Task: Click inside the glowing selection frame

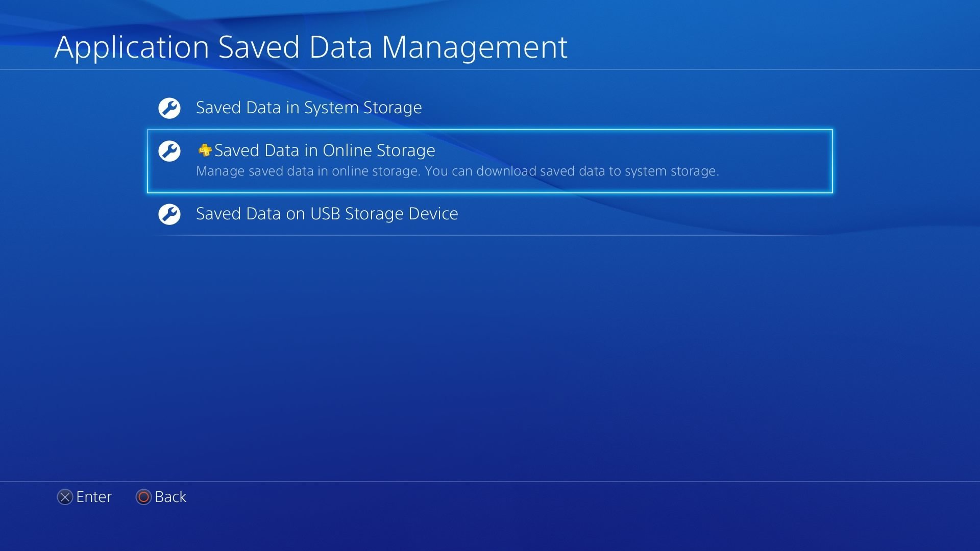Action: [490, 161]
